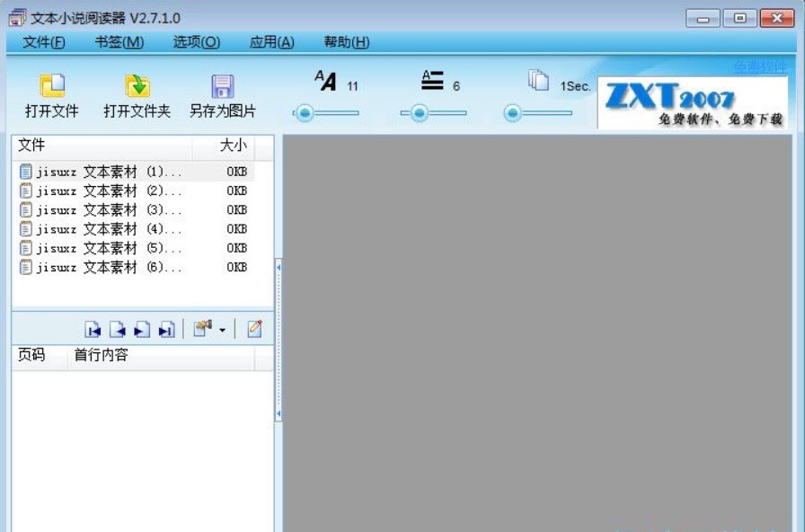This screenshot has height=532, width=805.
Task: Click the font size AA icon
Action: (325, 81)
